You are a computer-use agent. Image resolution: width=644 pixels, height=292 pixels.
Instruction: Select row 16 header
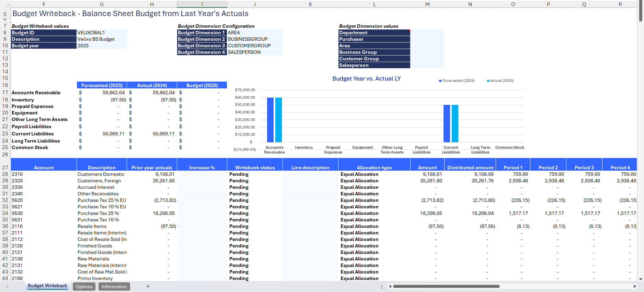[5, 85]
